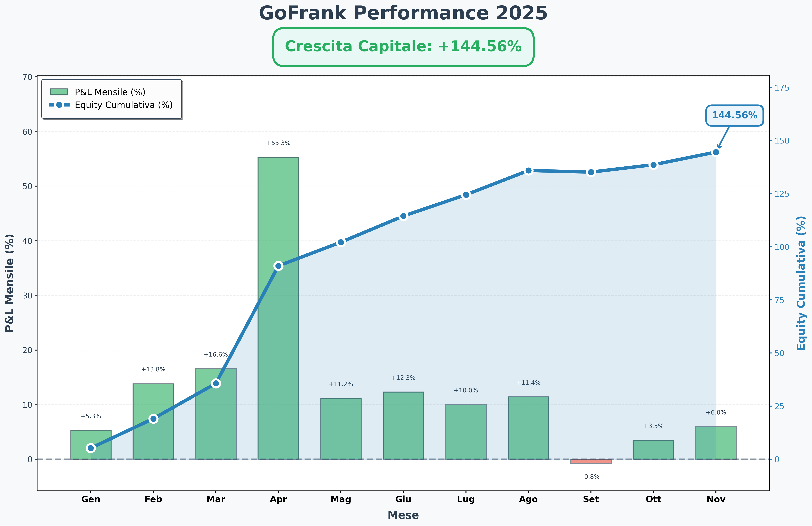Click the equity line marker at Gen
Viewport: 812px width, 526px height.
[91, 448]
